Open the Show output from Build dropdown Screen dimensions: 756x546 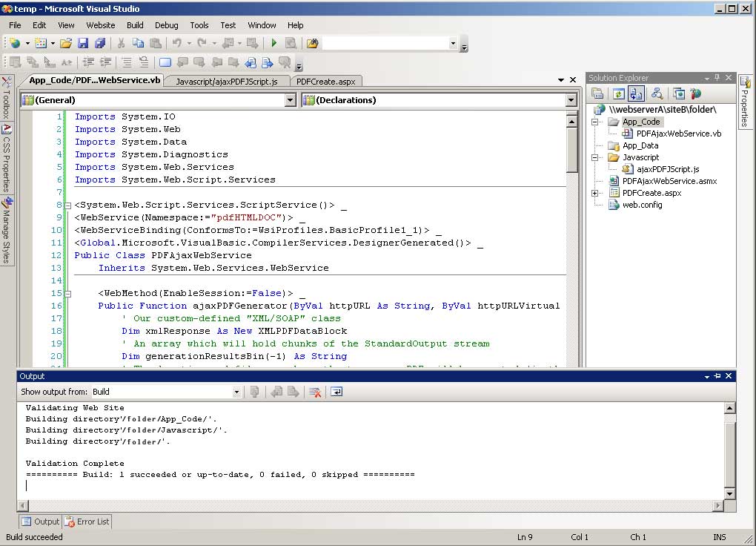click(x=236, y=392)
